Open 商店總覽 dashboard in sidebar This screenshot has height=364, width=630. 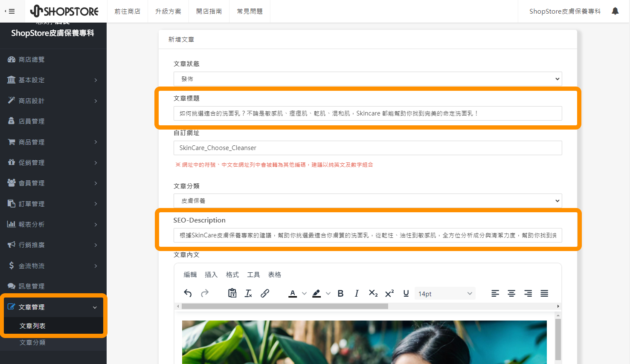53,60
